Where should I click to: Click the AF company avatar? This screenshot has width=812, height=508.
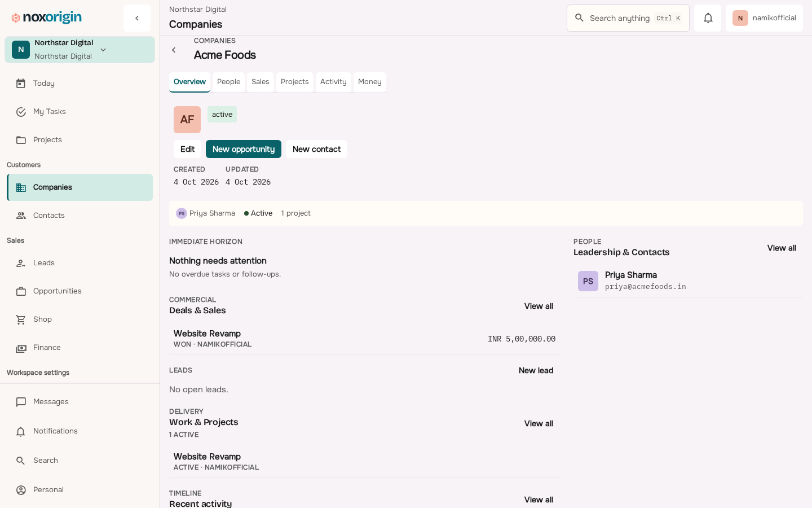coord(187,120)
